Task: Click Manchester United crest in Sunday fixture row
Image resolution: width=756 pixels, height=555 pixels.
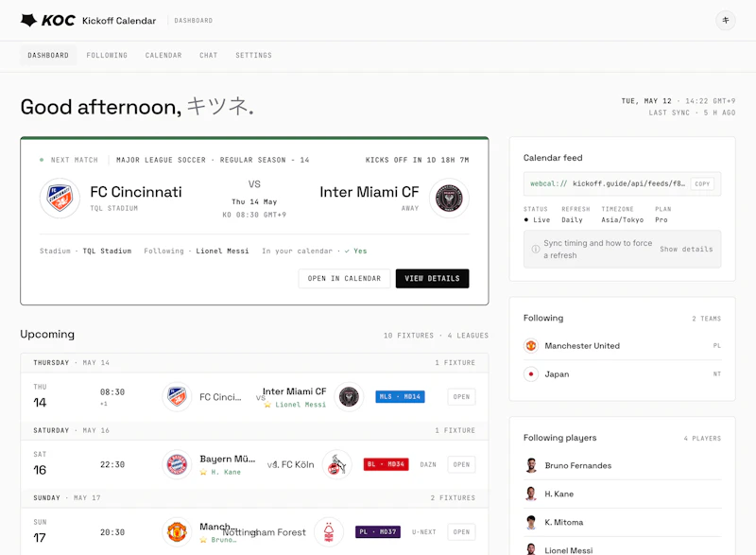Action: 177,532
